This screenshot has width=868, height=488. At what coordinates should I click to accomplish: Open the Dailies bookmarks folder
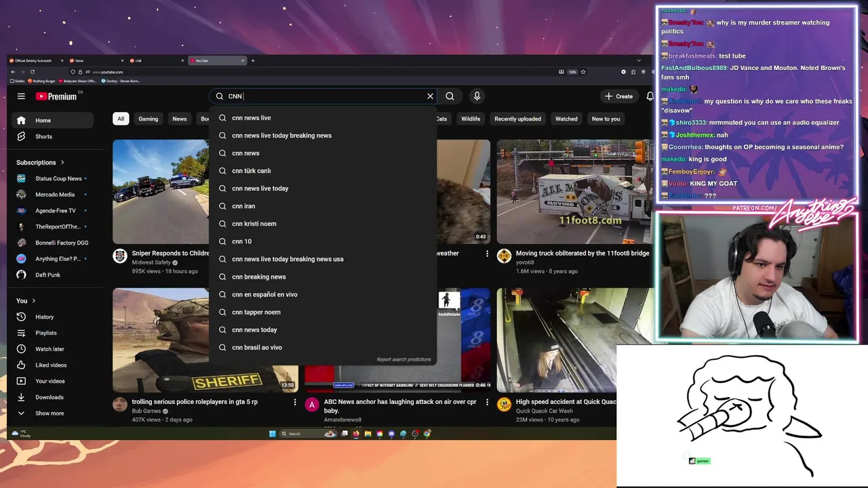19,81
